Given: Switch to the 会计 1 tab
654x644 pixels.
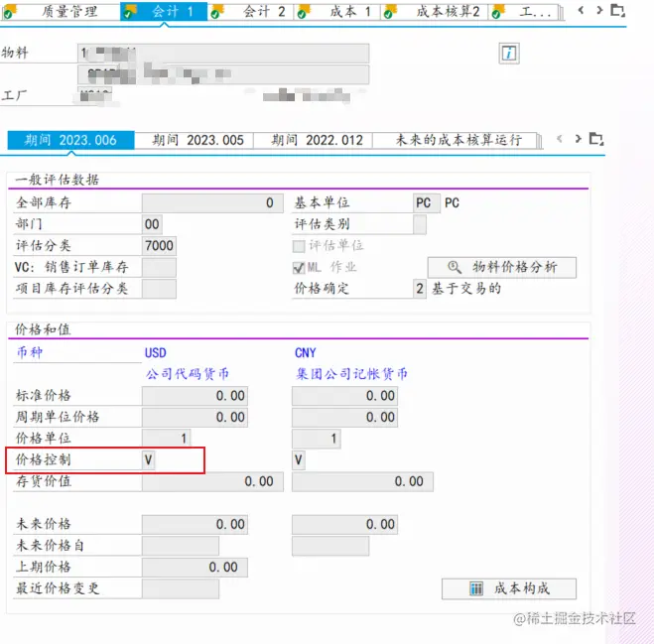Looking at the screenshot, I should click(164, 11).
